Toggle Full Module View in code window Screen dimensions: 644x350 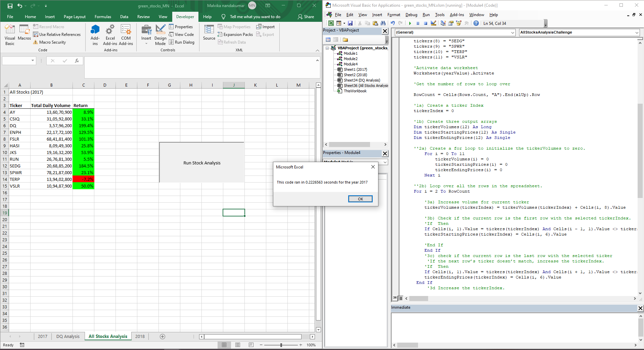(x=400, y=298)
